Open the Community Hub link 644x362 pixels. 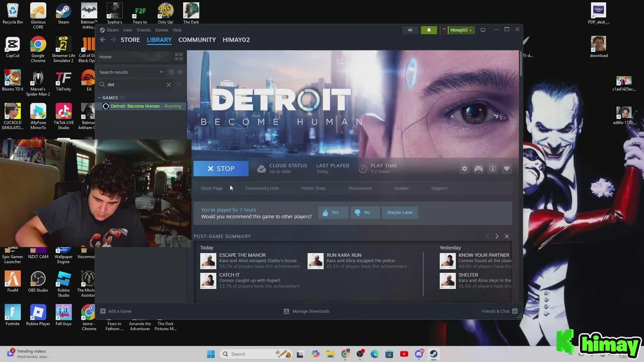(x=262, y=188)
